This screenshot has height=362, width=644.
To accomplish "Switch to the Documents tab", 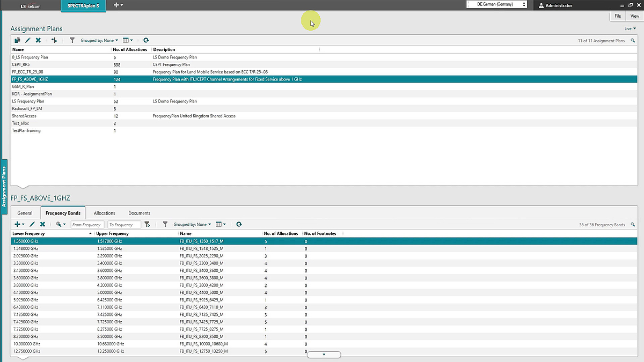I will pyautogui.click(x=140, y=213).
